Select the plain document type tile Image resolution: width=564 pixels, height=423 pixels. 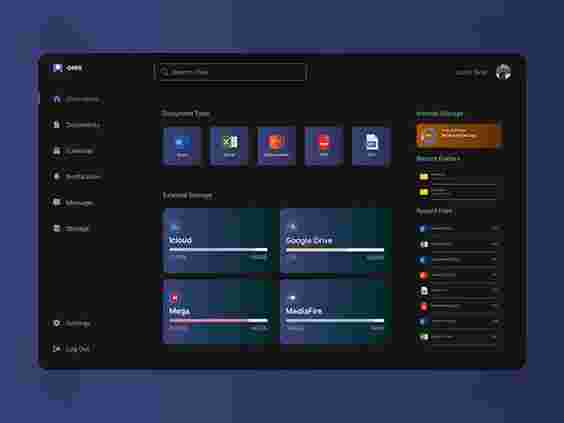(x=371, y=146)
